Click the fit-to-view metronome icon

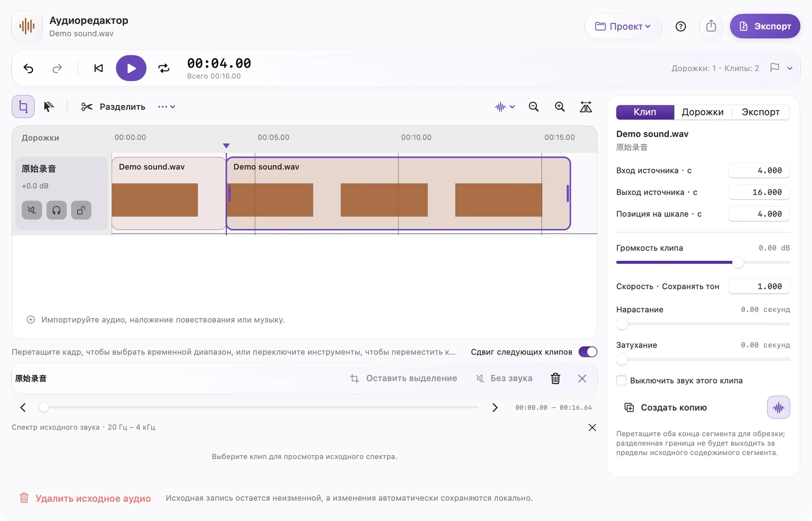pyautogui.click(x=586, y=107)
